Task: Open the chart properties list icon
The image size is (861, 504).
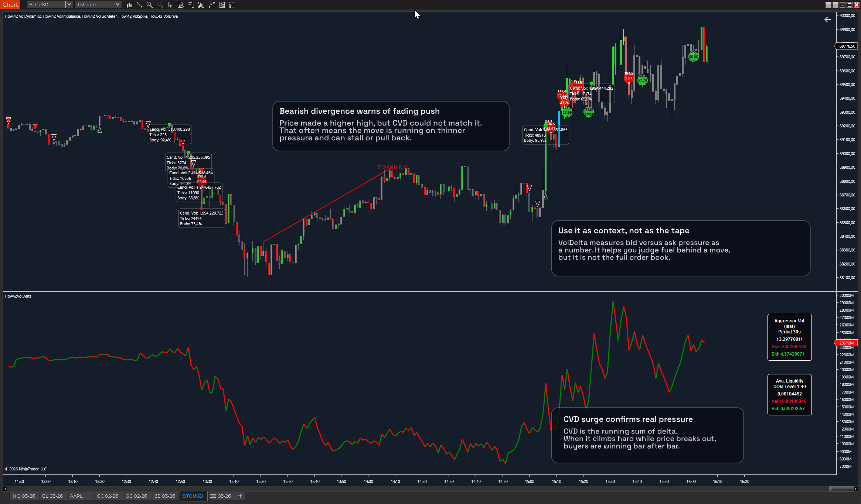Action: 232,5
